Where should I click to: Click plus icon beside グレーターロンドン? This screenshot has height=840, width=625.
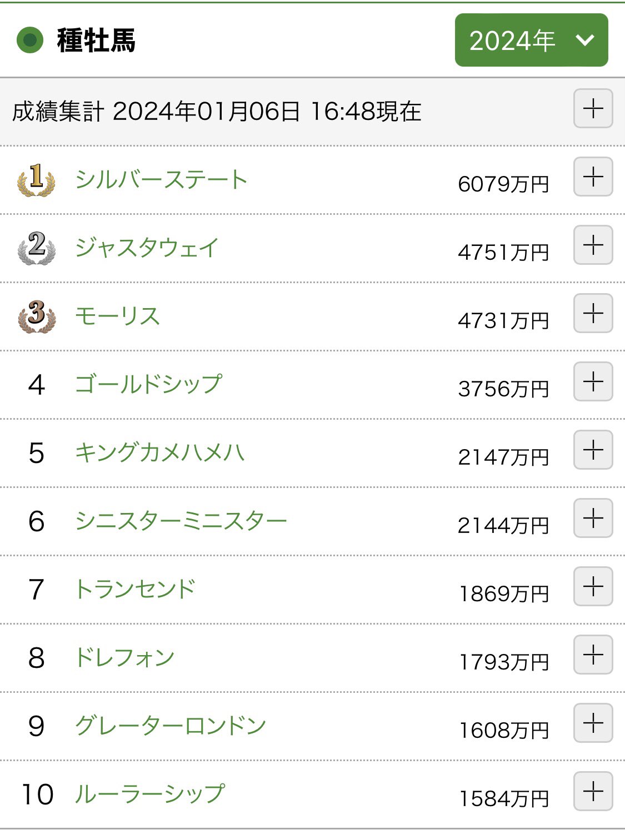[593, 723]
